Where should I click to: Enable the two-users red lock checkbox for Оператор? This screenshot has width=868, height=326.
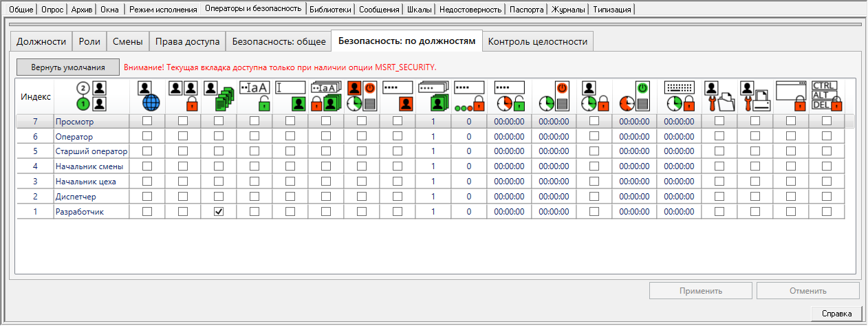click(x=183, y=136)
